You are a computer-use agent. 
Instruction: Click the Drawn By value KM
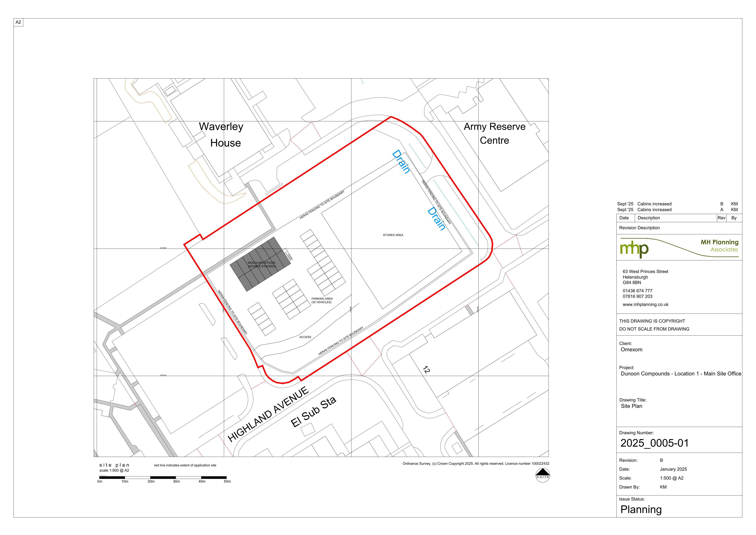click(x=663, y=487)
